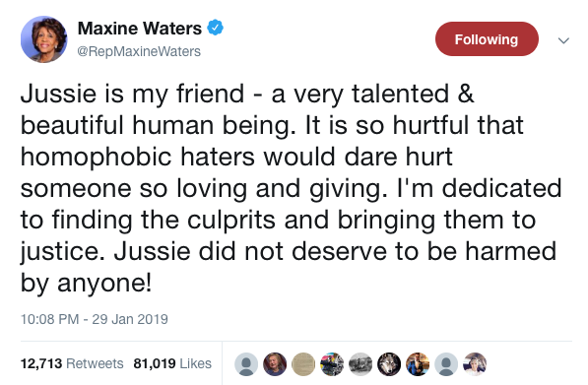Screen dimensions: 588x385
Task: Click the blue verified badge
Action: click(x=216, y=28)
